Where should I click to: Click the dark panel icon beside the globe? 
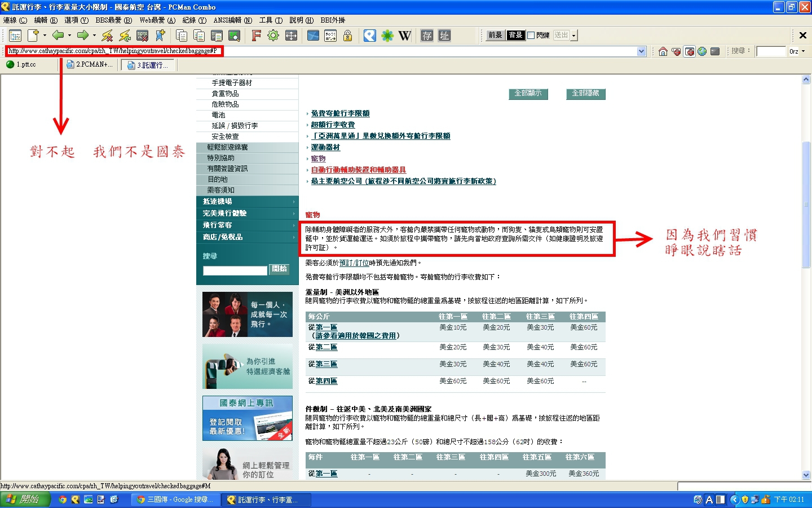click(715, 51)
